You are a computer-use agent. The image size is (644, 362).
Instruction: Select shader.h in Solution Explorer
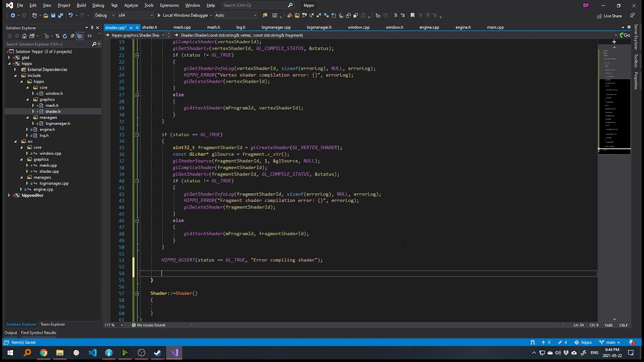[53, 111]
